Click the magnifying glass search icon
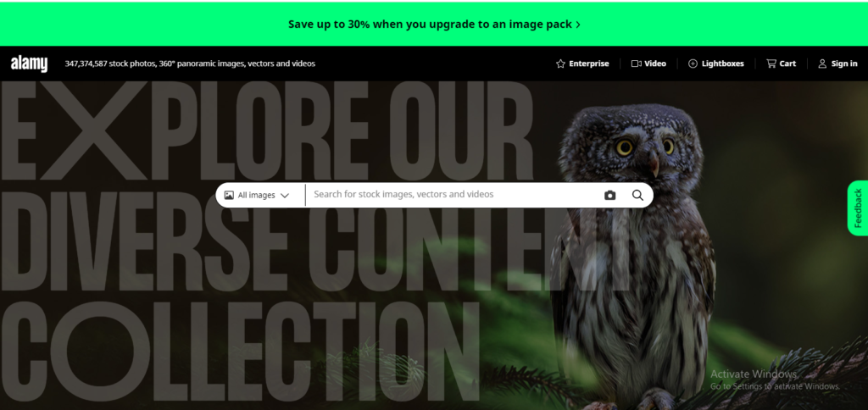Image resolution: width=868 pixels, height=410 pixels. click(x=637, y=196)
